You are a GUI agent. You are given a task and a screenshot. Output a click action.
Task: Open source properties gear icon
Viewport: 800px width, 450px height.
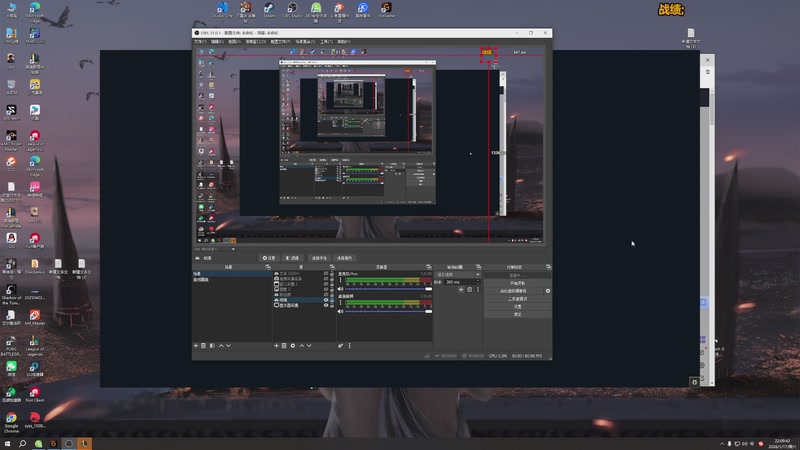coord(292,345)
